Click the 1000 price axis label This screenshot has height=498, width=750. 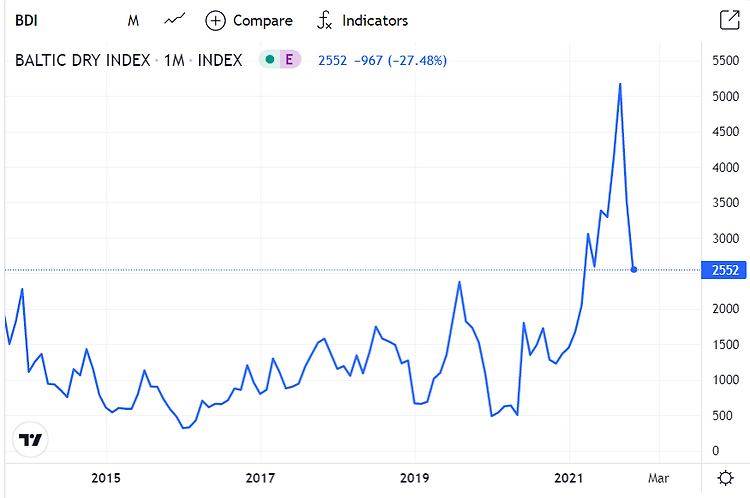pyautogui.click(x=726, y=380)
